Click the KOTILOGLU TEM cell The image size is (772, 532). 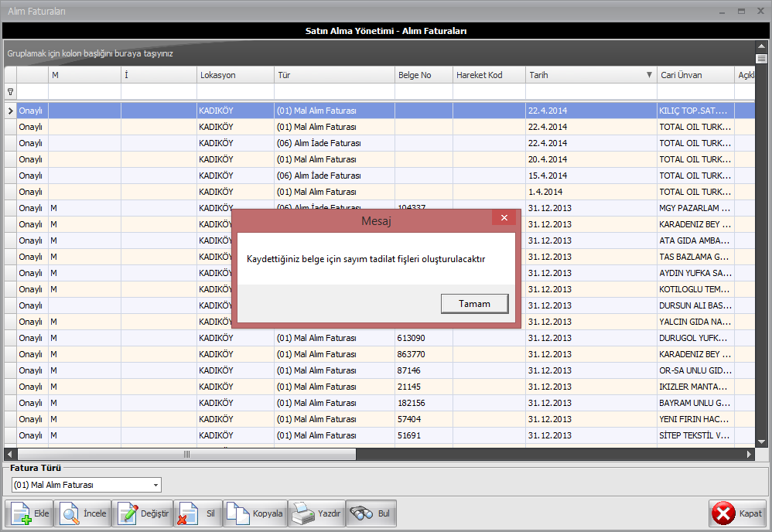coord(695,289)
